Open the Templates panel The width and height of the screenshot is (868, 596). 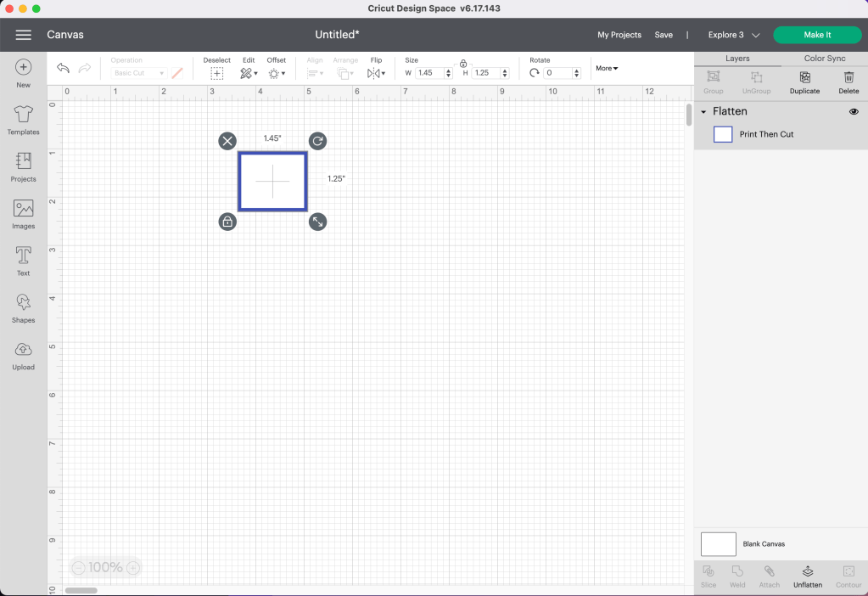coord(23,121)
